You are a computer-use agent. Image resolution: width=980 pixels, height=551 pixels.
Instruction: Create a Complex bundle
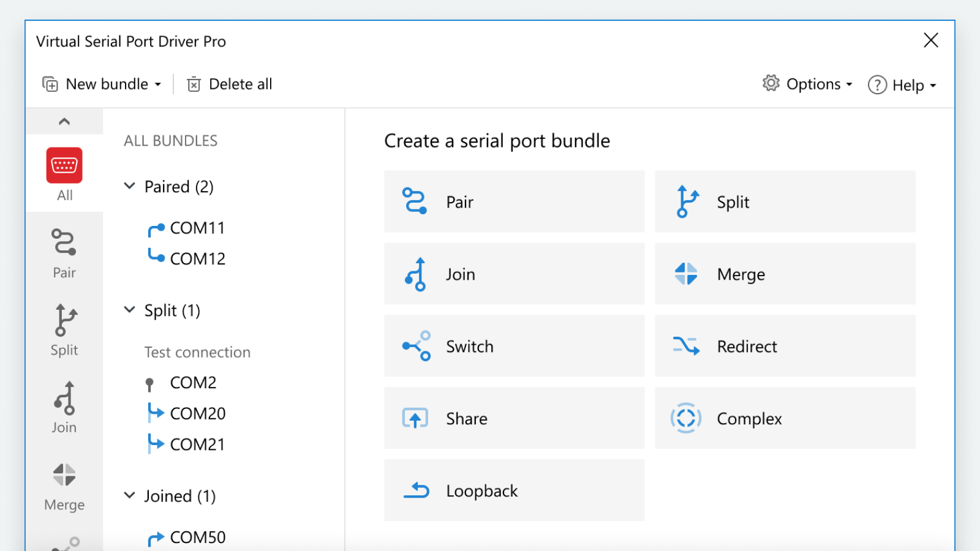[785, 418]
